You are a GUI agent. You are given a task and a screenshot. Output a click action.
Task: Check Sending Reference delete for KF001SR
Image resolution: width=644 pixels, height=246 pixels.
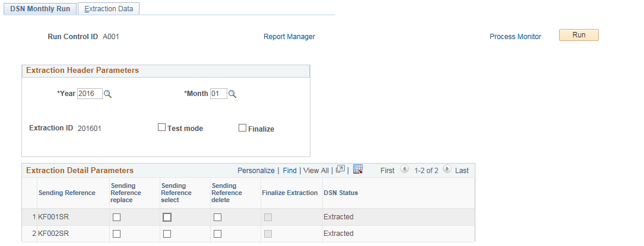(218, 218)
